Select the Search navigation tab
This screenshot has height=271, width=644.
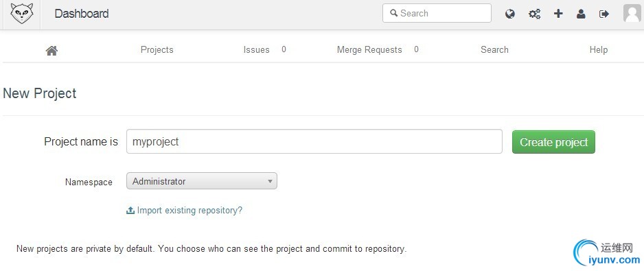point(494,49)
